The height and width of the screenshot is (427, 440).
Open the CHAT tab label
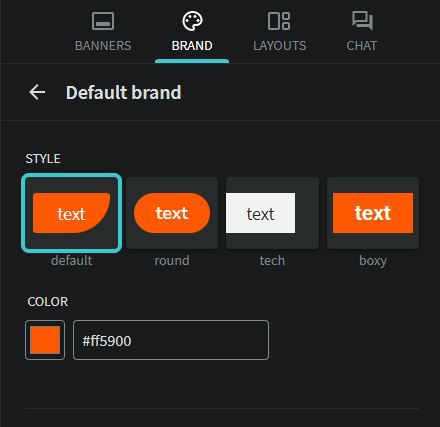(362, 46)
